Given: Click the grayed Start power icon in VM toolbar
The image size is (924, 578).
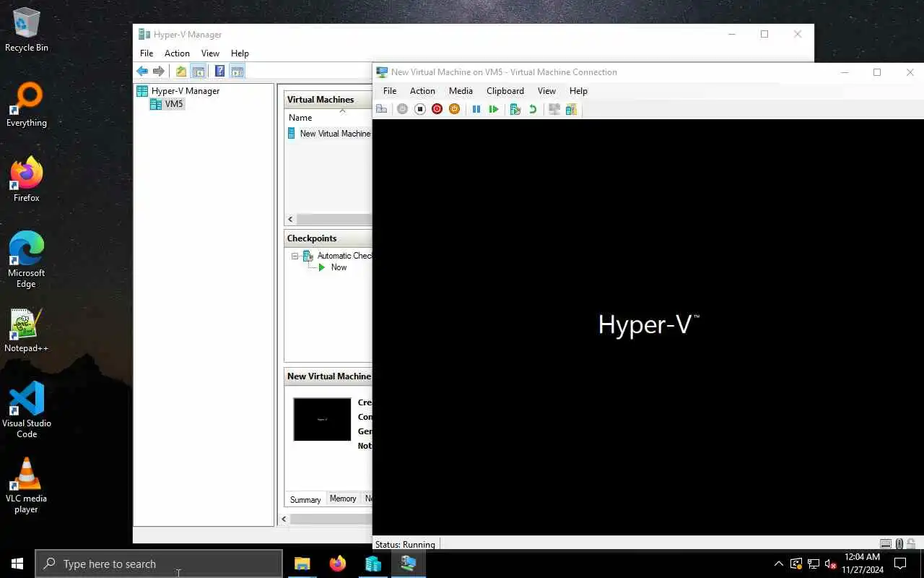Looking at the screenshot, I should (x=402, y=109).
